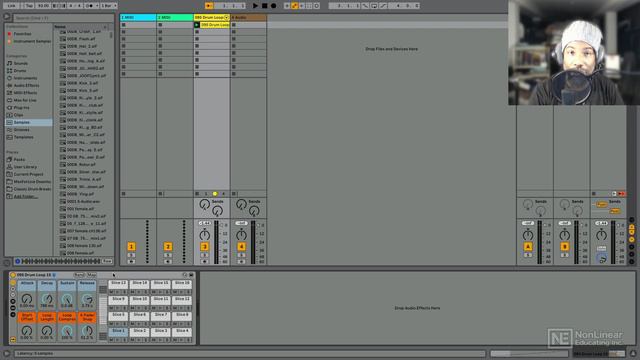Open Instruments category in browser
Screen dimensions: 640x360
[x=25, y=78]
